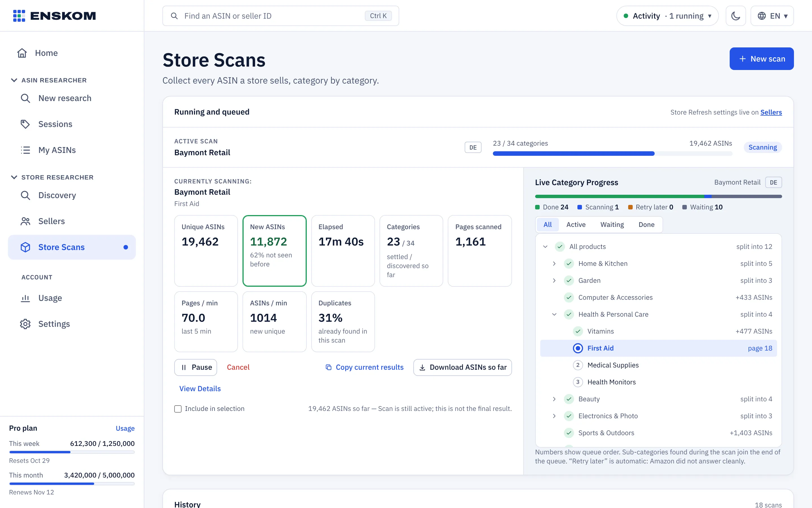Copy current results
The height and width of the screenshot is (508, 812).
pyautogui.click(x=364, y=367)
